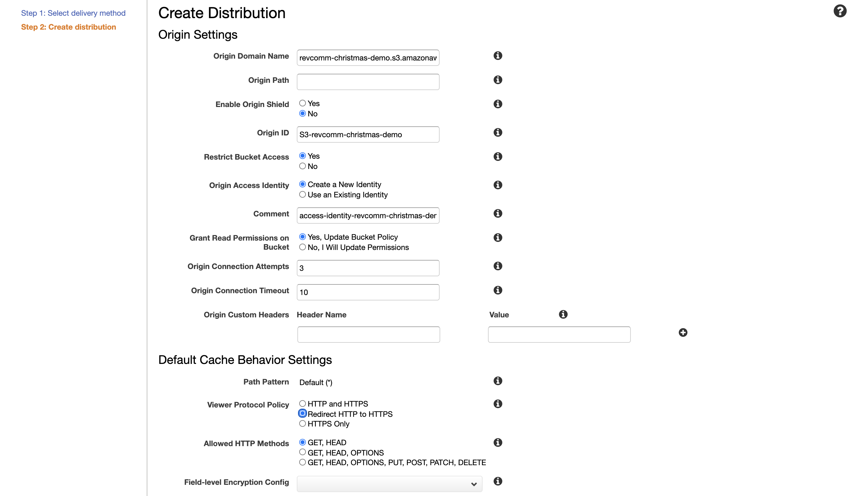The height and width of the screenshot is (496, 868).
Task: Enable Origin Shield by selecting Yes
Action: 303,103
